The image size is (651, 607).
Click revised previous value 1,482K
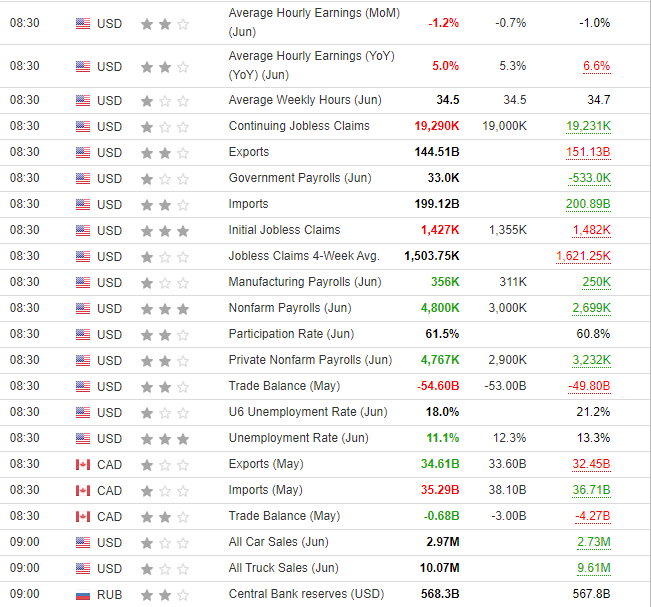(x=592, y=230)
